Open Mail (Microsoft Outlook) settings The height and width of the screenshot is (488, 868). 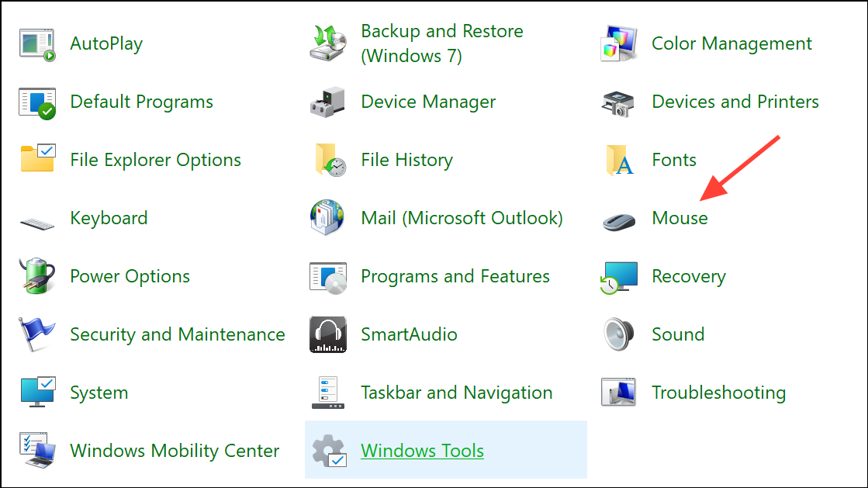coord(462,218)
